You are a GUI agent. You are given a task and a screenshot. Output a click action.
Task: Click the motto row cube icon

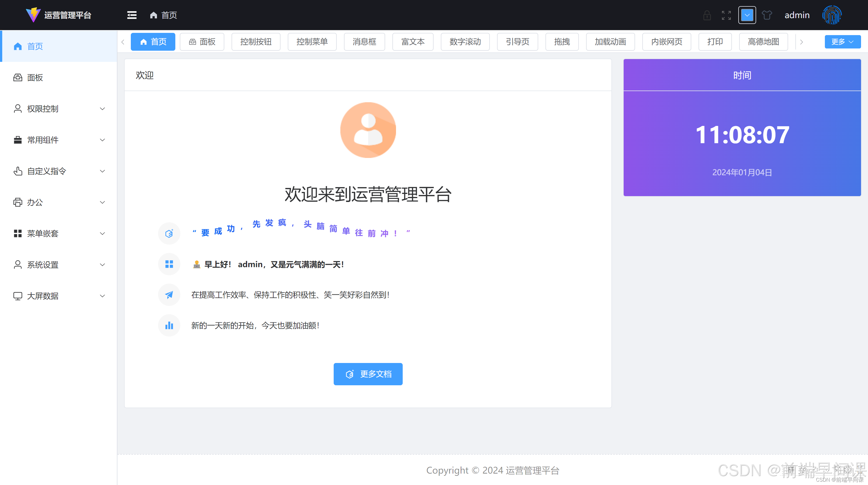[x=169, y=233]
